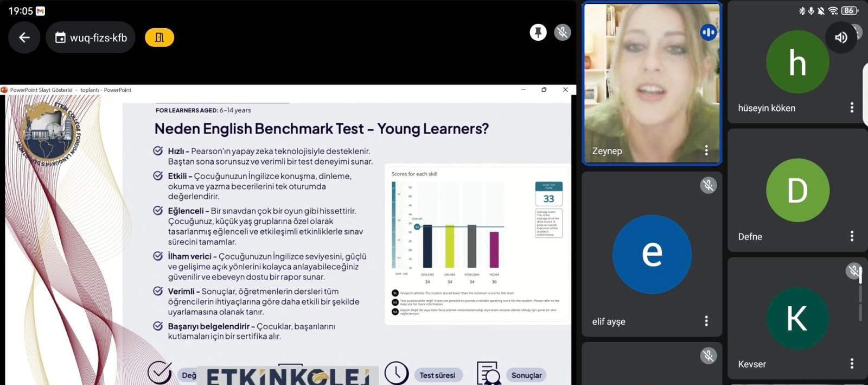The image size is (868, 385).
Task: Unpin the shared presentation
Action: point(538,33)
